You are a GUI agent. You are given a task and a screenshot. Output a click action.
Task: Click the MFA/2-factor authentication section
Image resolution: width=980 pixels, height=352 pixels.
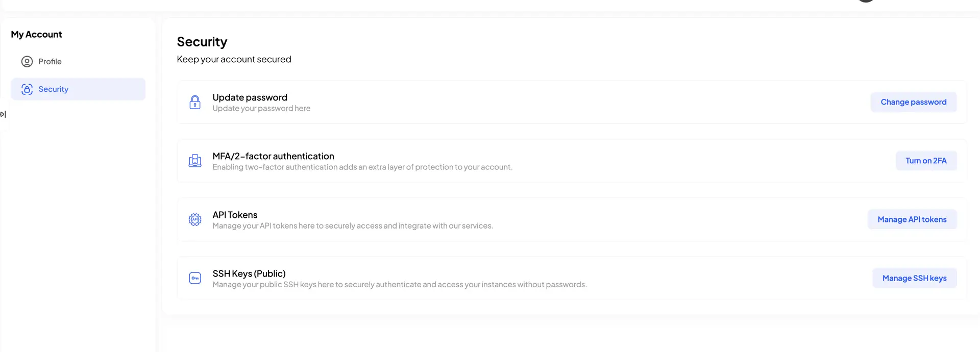coord(273,156)
